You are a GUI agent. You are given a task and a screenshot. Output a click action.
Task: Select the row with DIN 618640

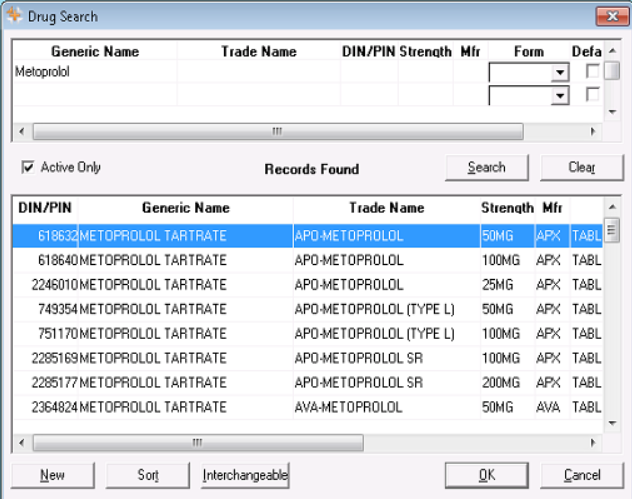(x=308, y=260)
